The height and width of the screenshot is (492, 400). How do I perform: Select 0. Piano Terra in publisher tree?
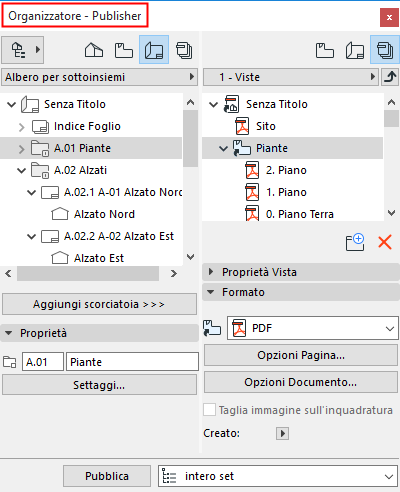300,214
